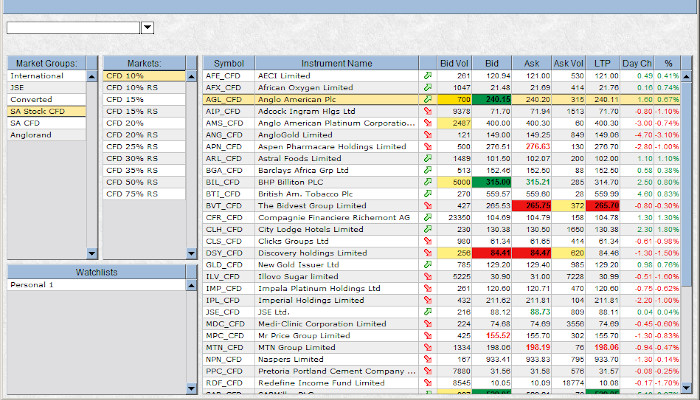Image resolution: width=700 pixels, height=400 pixels.
Task: Click the red trend arrow for MTN Group
Action: click(x=429, y=347)
